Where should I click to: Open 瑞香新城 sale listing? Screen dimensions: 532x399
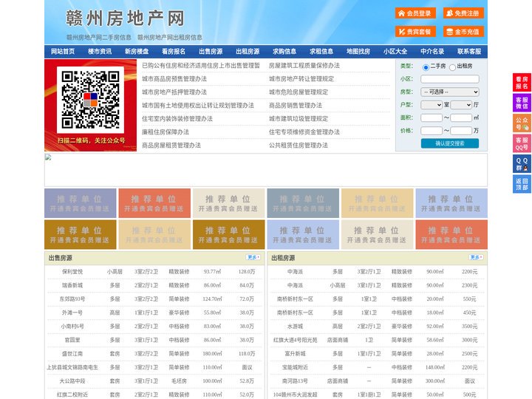(x=72, y=285)
